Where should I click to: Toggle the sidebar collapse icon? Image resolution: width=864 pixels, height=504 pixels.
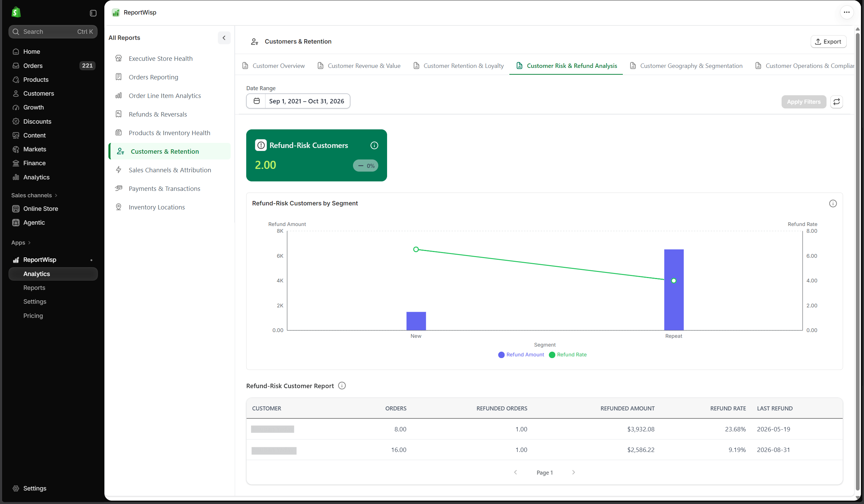pyautogui.click(x=93, y=13)
